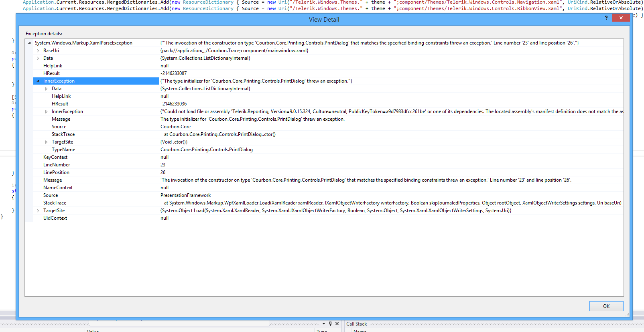Close the View Detail dialog
The width and height of the screenshot is (644, 332).
tap(621, 18)
